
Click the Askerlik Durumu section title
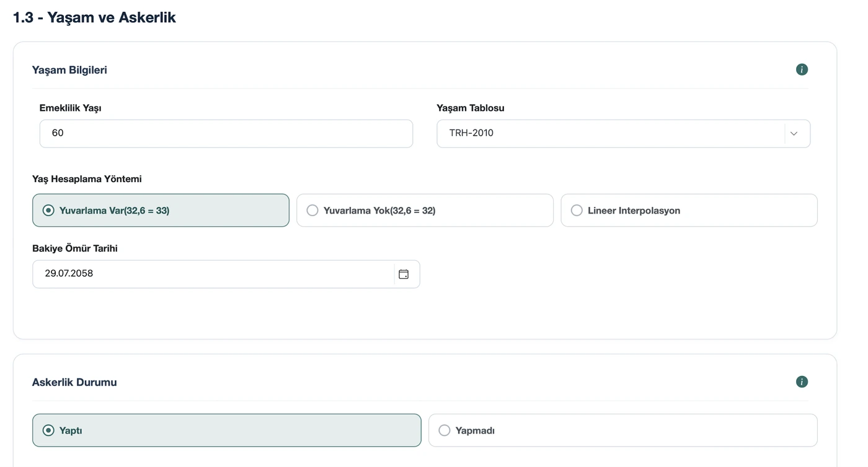point(74,382)
